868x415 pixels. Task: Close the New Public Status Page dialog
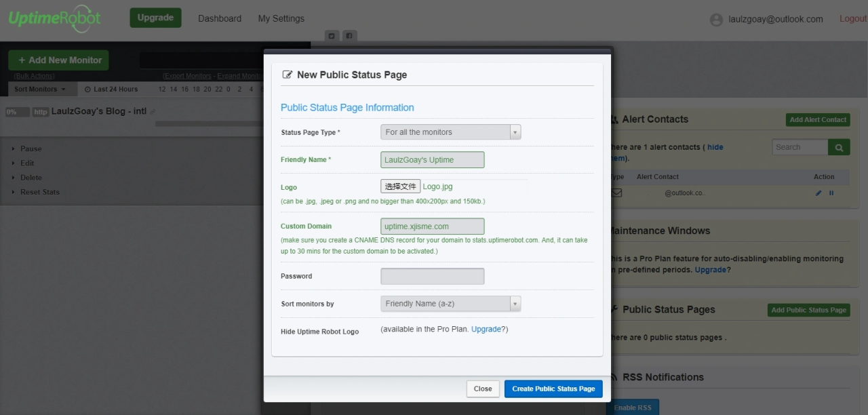point(483,389)
